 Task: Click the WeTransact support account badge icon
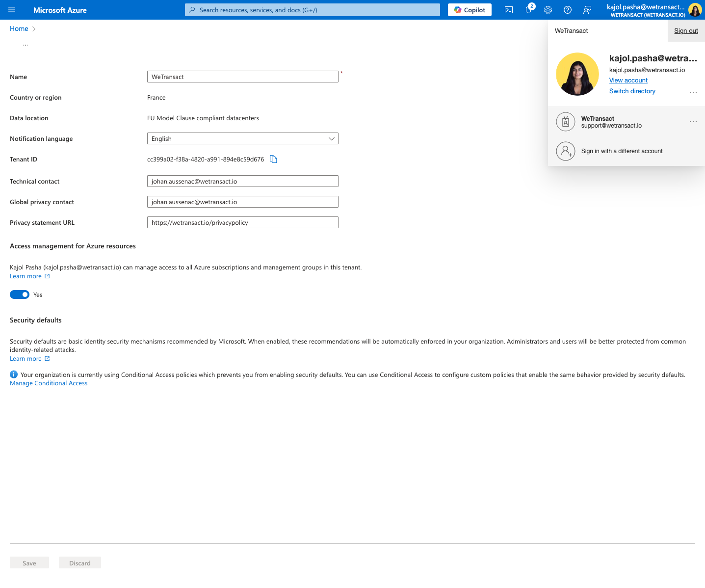566,122
